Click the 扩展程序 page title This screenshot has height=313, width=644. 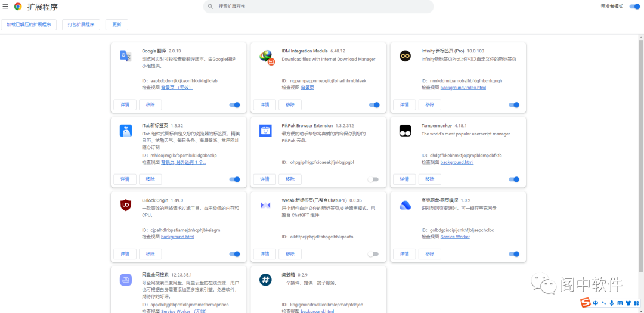pos(43,6)
